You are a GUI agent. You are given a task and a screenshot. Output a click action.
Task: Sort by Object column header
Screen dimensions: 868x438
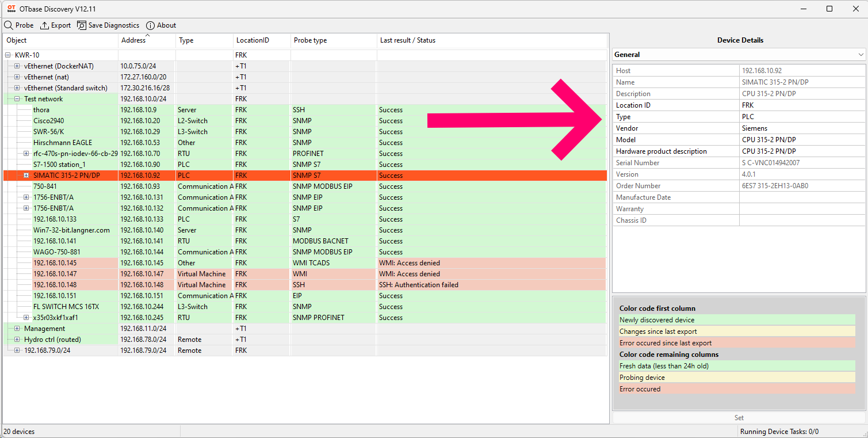(x=61, y=40)
